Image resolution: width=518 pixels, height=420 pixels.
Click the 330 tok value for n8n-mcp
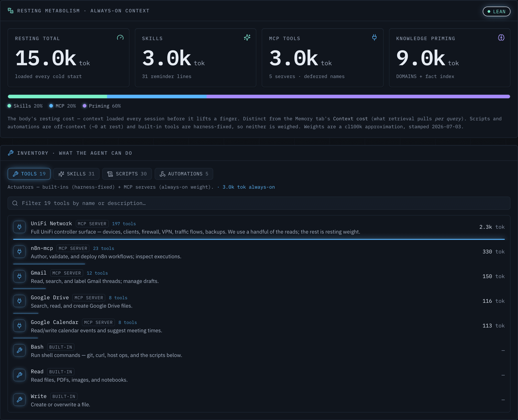(x=493, y=252)
